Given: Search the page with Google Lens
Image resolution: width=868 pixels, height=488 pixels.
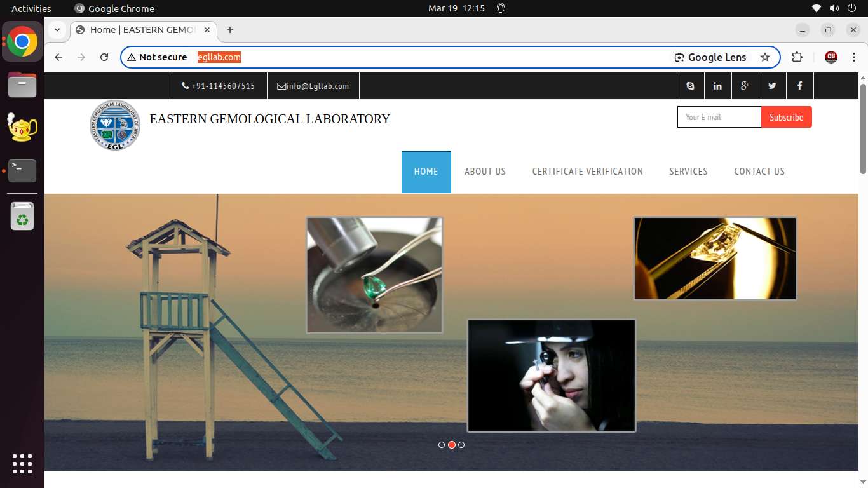Looking at the screenshot, I should coord(710,57).
